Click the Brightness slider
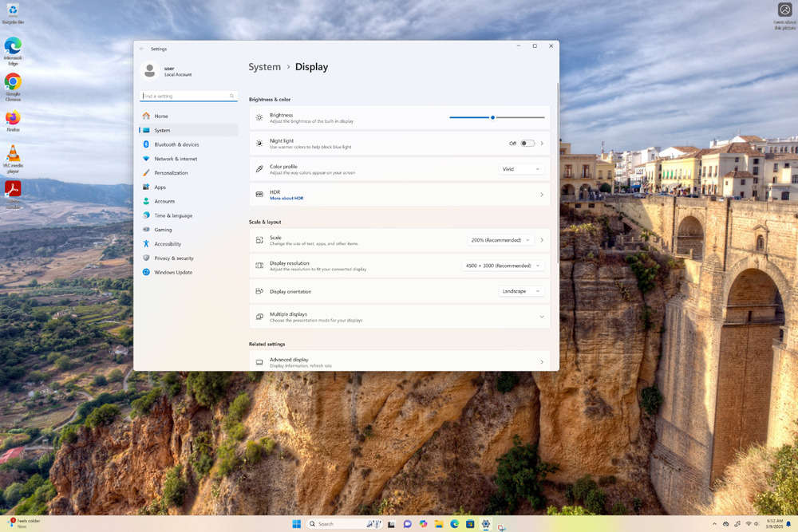This screenshot has width=798, height=532. click(496, 117)
